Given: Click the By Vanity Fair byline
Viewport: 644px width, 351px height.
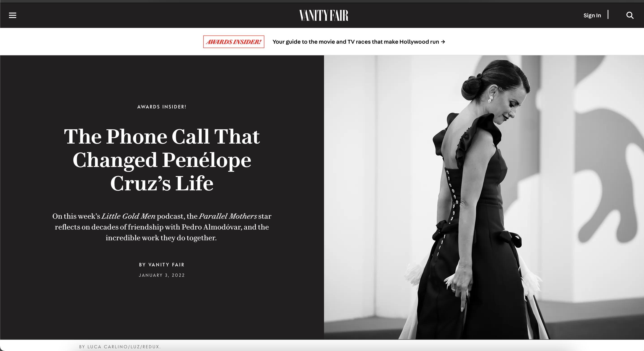Looking at the screenshot, I should click(162, 265).
